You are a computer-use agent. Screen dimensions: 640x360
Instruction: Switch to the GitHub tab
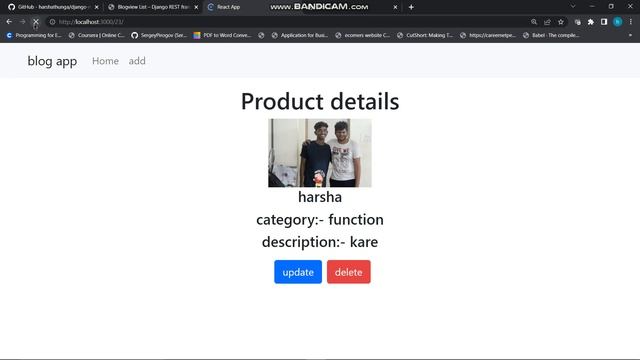pos(53,7)
